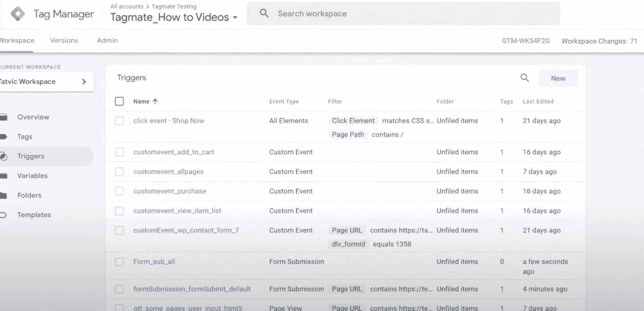Click the Folders sidebar icon
Image resolution: width=644 pixels, height=311 pixels.
coord(4,195)
